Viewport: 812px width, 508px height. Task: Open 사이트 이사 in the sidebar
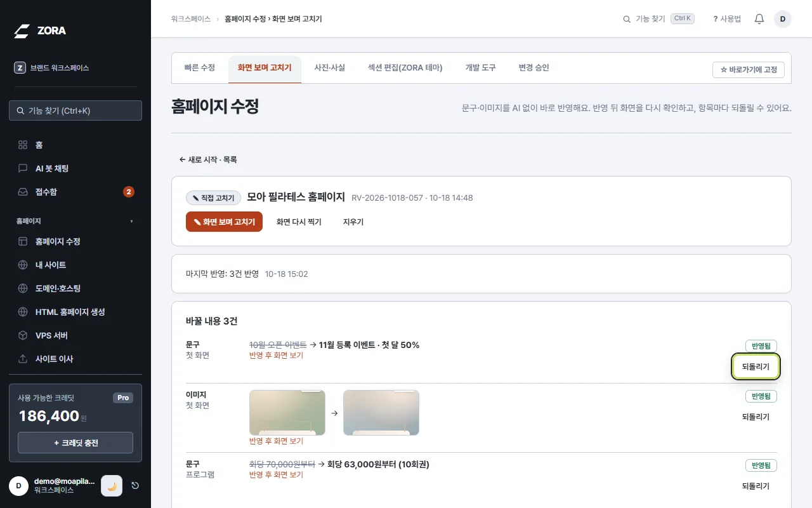pyautogui.click(x=75, y=359)
